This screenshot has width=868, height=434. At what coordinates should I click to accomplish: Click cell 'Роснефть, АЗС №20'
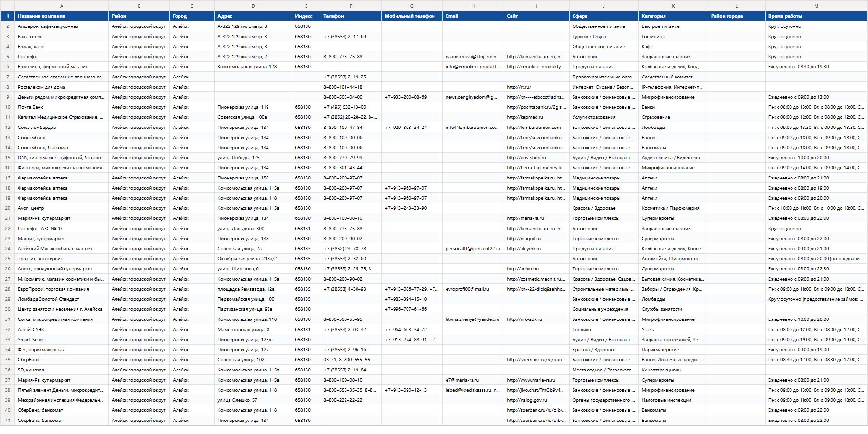click(x=62, y=229)
